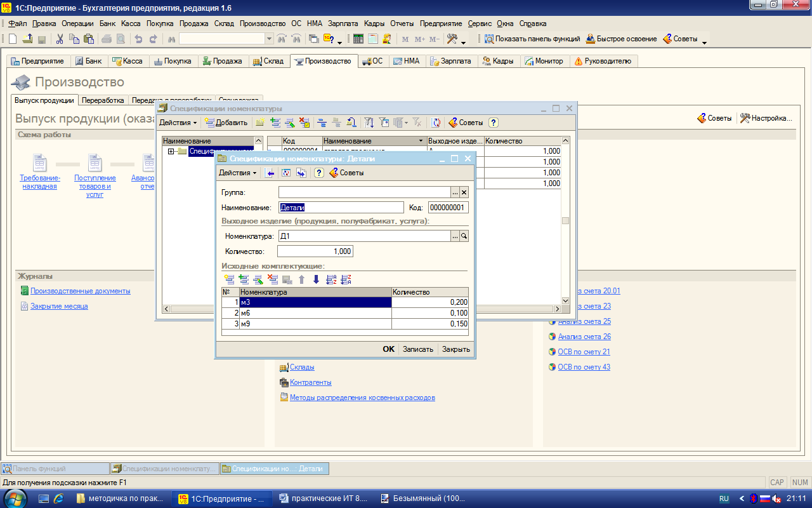This screenshot has width=812, height=508.
Task: Open the Calculator icon in main toolbar
Action: (x=358, y=39)
